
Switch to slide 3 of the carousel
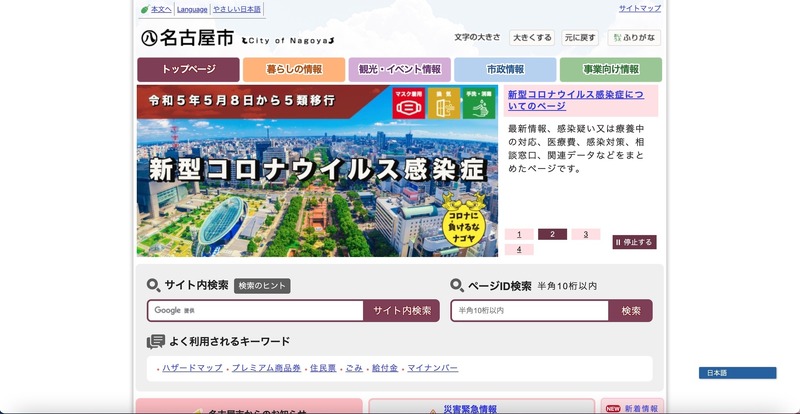[585, 234]
